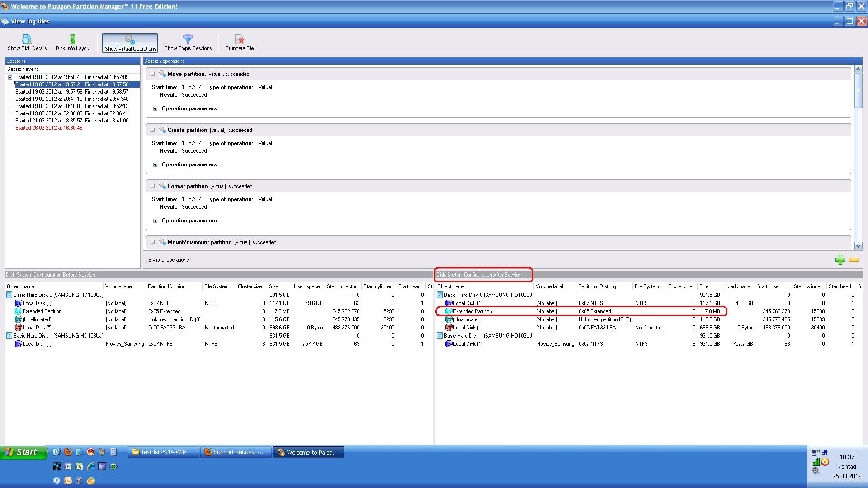The width and height of the screenshot is (868, 488).
Task: Expand Format partition Operation parameters
Action: click(156, 221)
